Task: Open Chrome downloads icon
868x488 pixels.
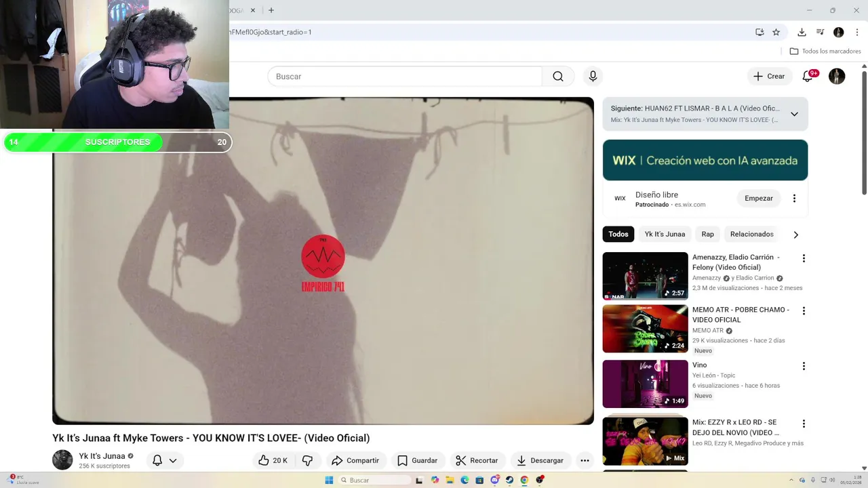Action: 802,32
